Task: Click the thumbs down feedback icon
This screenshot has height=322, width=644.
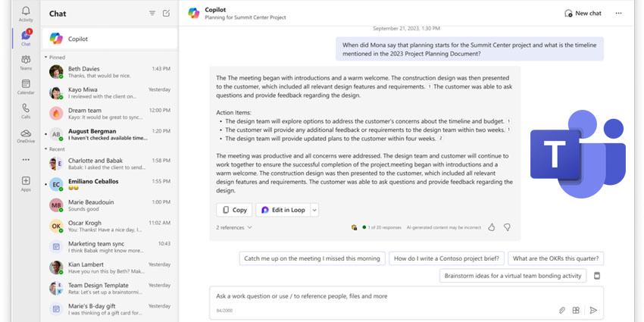Action: coord(507,227)
